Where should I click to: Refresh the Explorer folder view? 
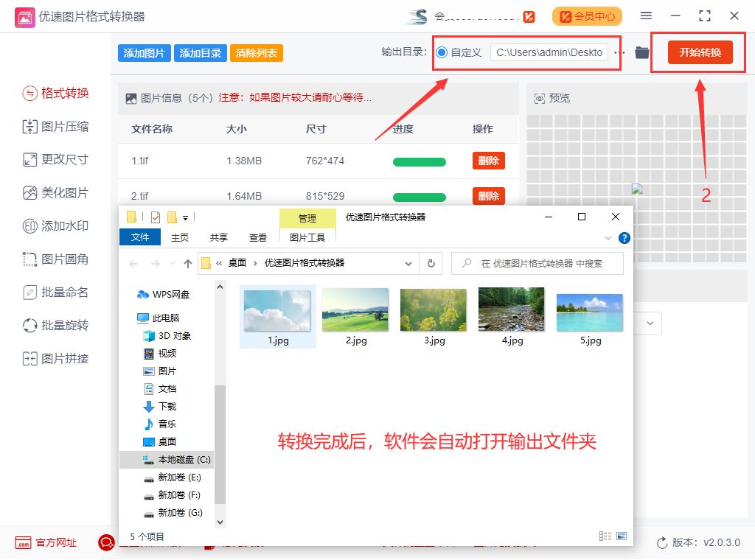[431, 263]
